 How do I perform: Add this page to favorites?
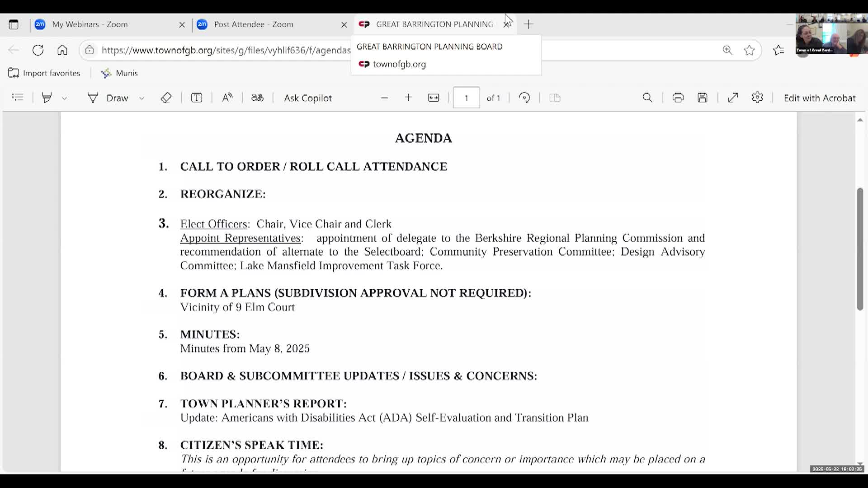click(x=750, y=50)
